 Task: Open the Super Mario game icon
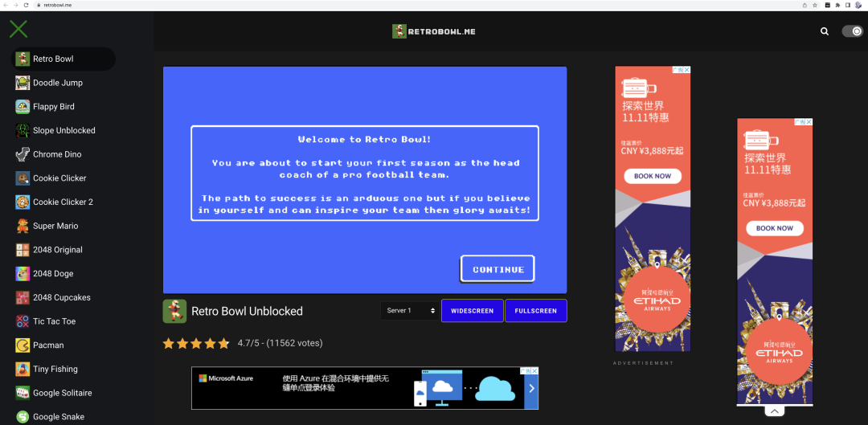tap(23, 226)
